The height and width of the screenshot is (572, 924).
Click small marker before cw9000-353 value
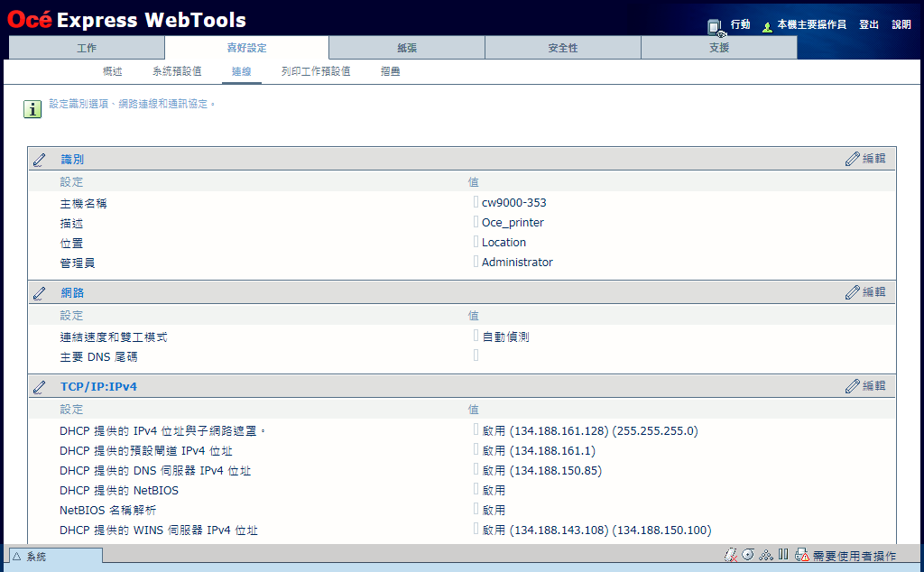pyautogui.click(x=476, y=201)
